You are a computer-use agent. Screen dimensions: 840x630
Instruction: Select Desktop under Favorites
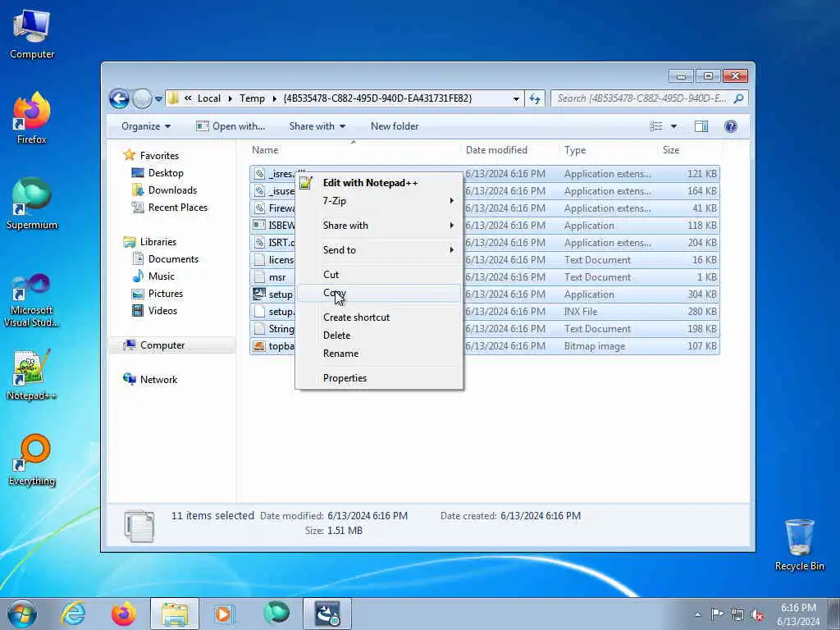166,173
